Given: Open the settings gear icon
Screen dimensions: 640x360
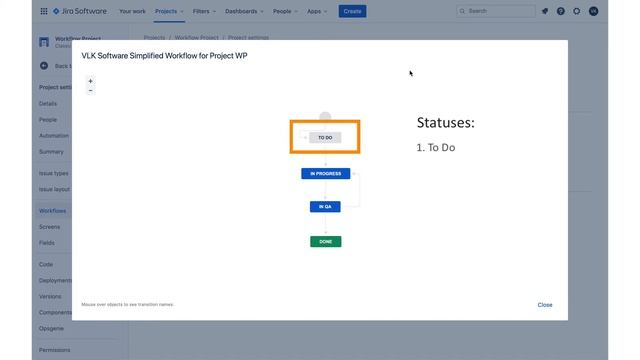Looking at the screenshot, I should (x=577, y=11).
